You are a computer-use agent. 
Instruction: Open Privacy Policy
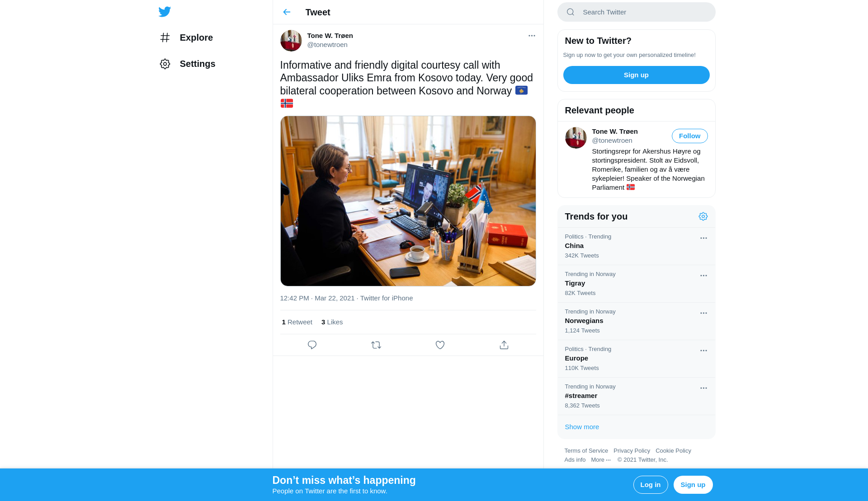pos(632,451)
